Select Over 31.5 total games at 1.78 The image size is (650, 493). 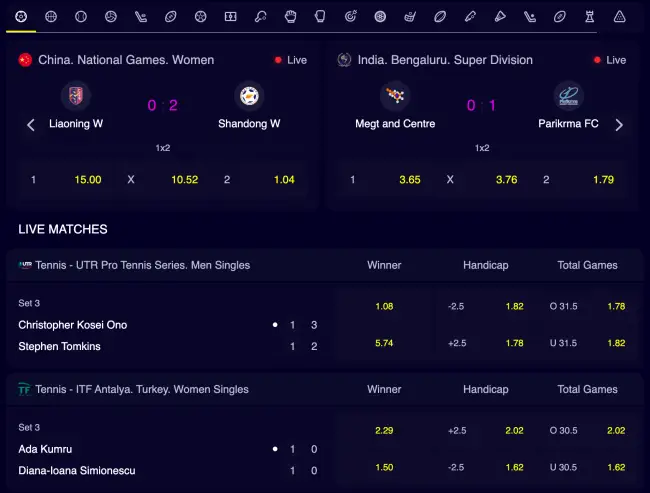[x=616, y=306]
